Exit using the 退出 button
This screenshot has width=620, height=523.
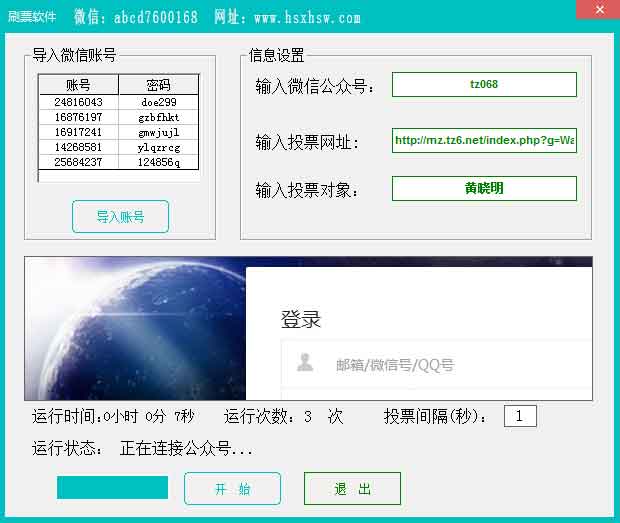click(x=352, y=489)
